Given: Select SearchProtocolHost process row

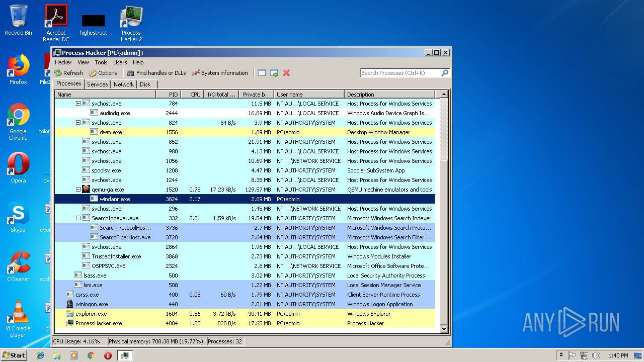Looking at the screenshot, I should 245,228.
